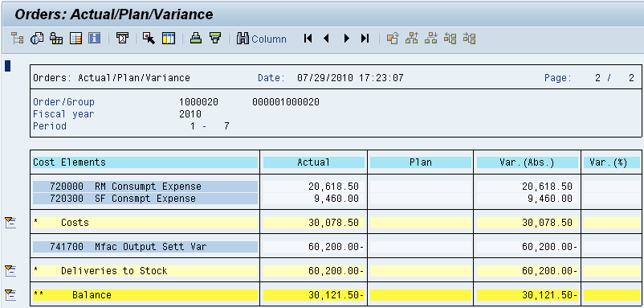This screenshot has height=308, width=644.
Task: Click order number 1000020
Action: (199, 102)
